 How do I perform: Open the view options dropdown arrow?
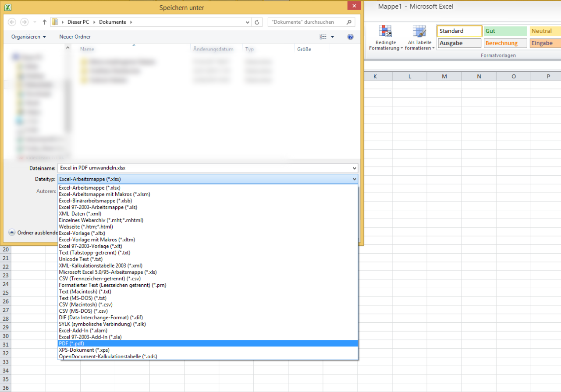pyautogui.click(x=333, y=37)
